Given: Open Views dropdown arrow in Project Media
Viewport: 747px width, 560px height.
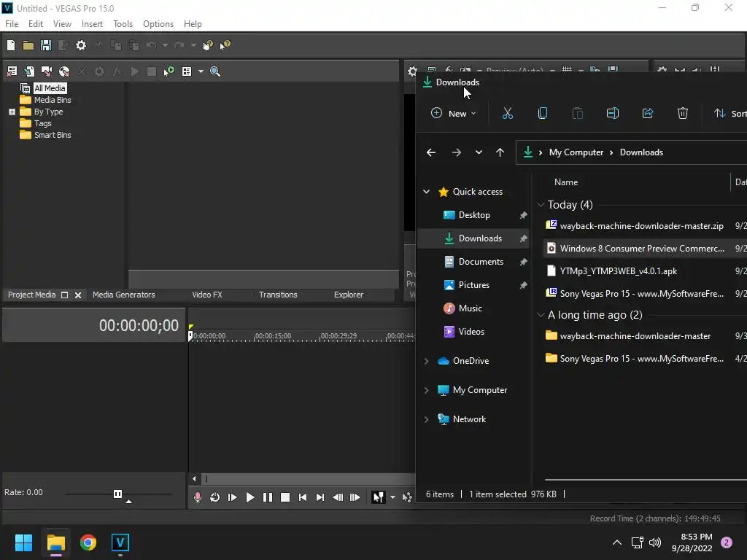Looking at the screenshot, I should (201, 71).
